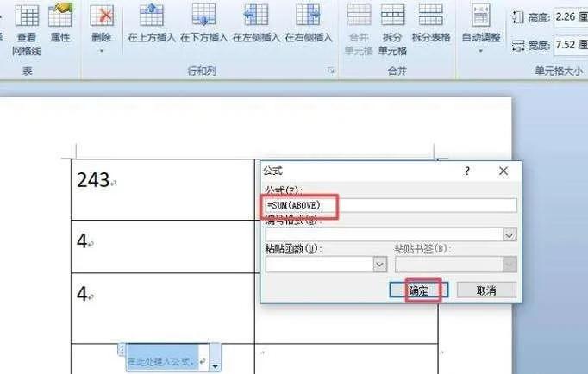The image size is (588, 374).
Task: Click Merge Cells (合并单元格)
Action: 359,30
